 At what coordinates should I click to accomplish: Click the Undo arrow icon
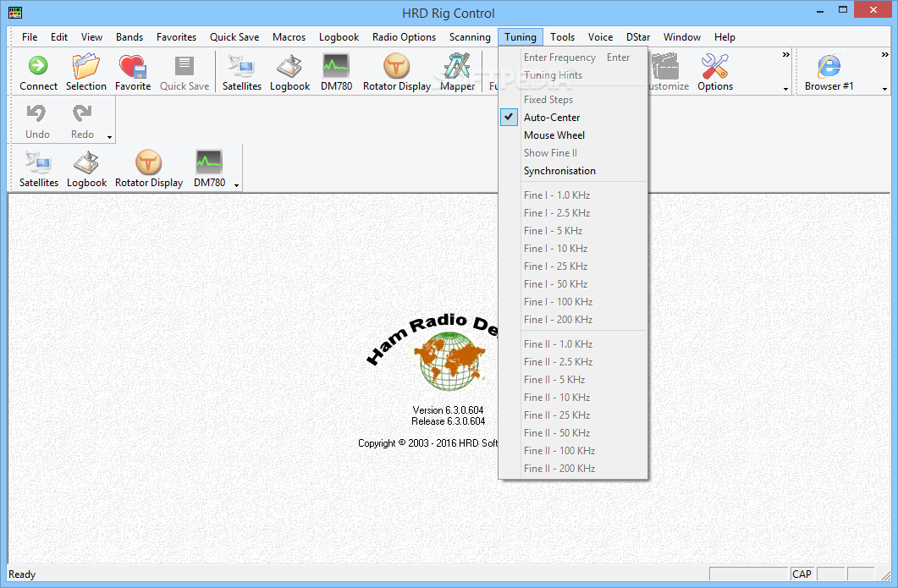click(37, 114)
